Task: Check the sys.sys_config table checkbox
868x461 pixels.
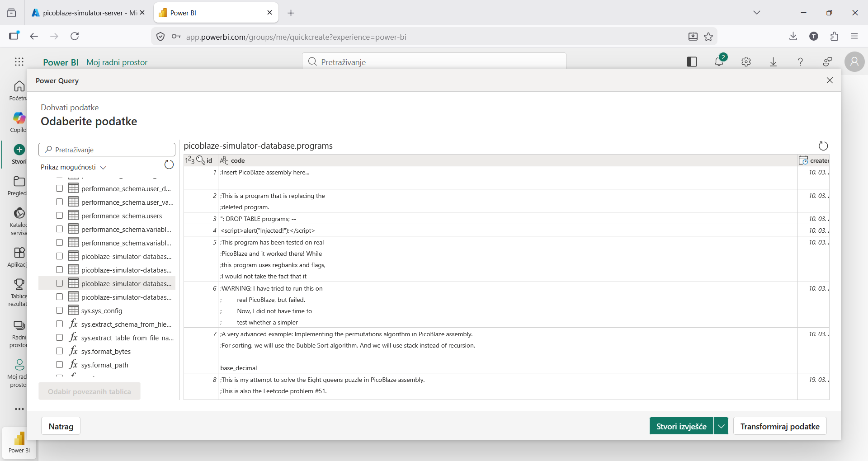Action: click(x=59, y=310)
